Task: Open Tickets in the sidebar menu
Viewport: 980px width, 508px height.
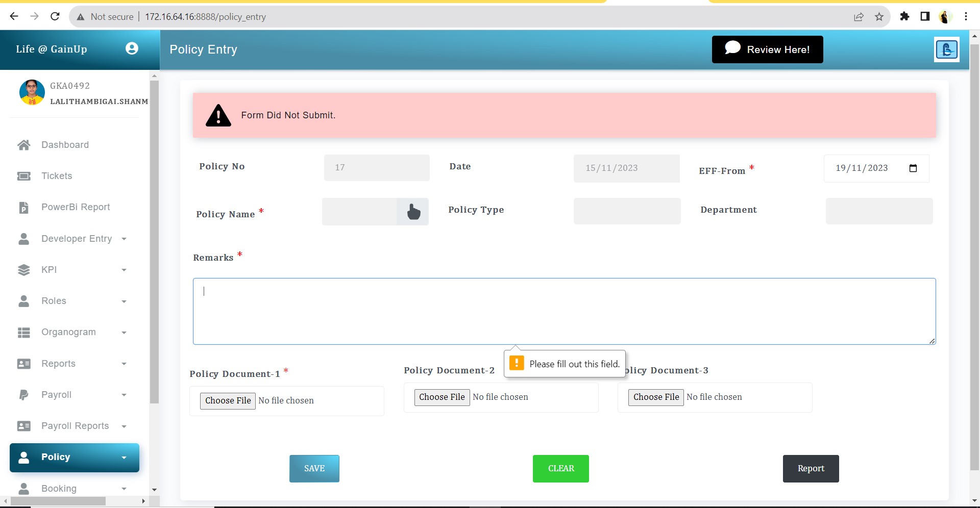Action: click(x=57, y=176)
